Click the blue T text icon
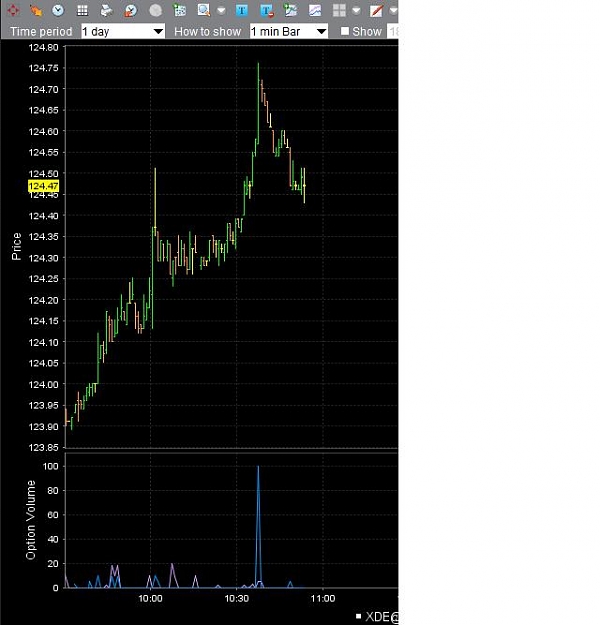 click(242, 10)
